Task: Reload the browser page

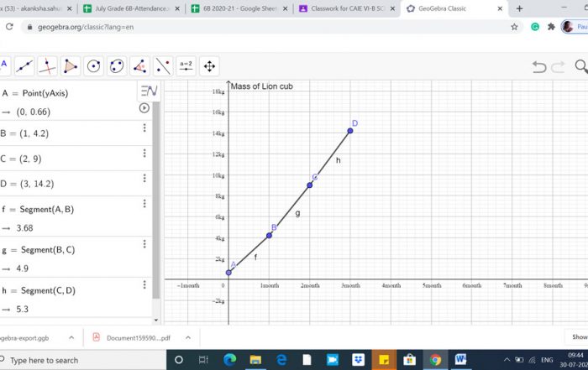Action: coord(9,27)
